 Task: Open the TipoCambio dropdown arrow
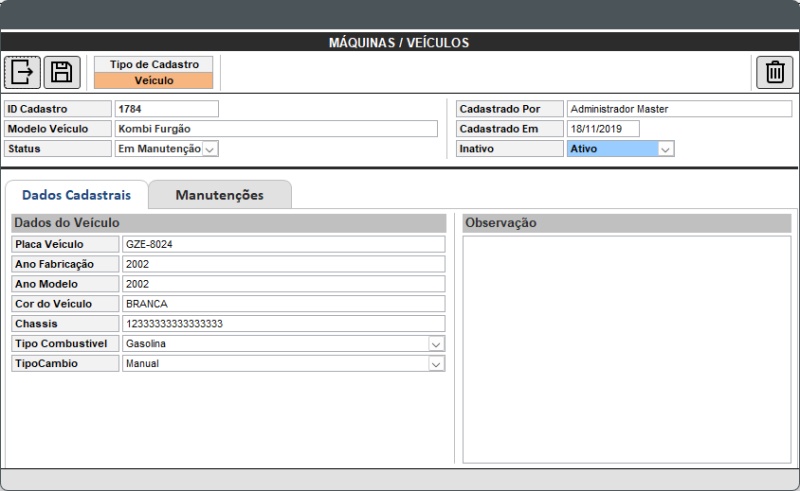coord(435,364)
